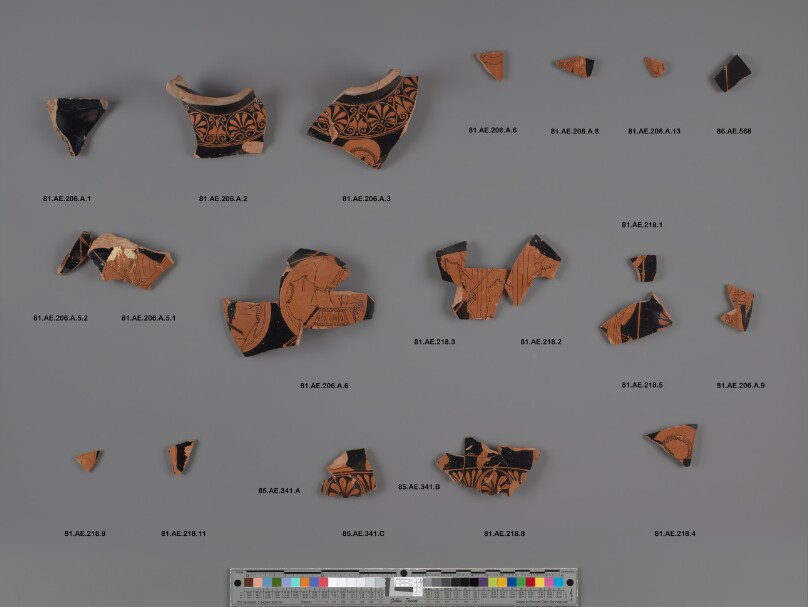The image size is (808, 607).
Task: Click the label 81.AE.206.A.1
Action: (x=67, y=198)
